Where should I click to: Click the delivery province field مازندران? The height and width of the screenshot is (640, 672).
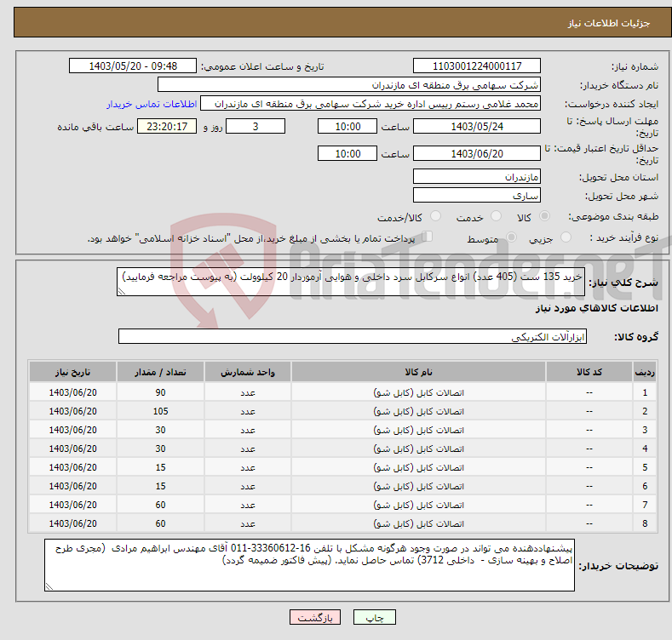point(477,176)
